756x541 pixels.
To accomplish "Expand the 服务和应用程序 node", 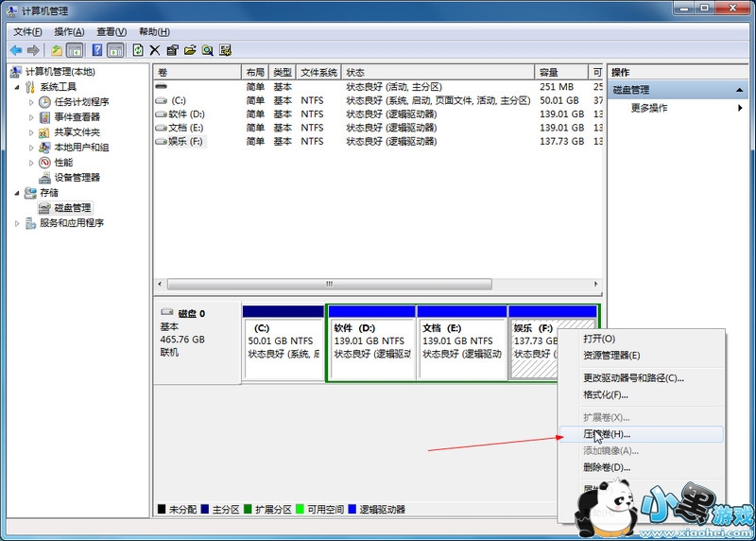I will [x=17, y=223].
